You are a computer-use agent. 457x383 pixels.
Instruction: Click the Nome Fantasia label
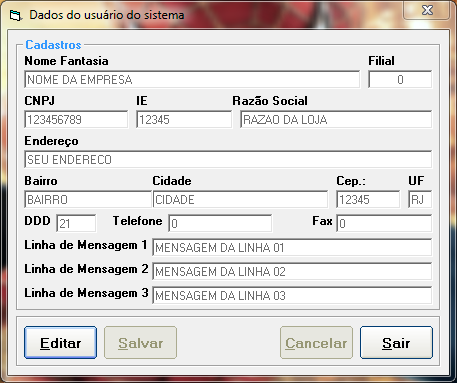tap(66, 61)
